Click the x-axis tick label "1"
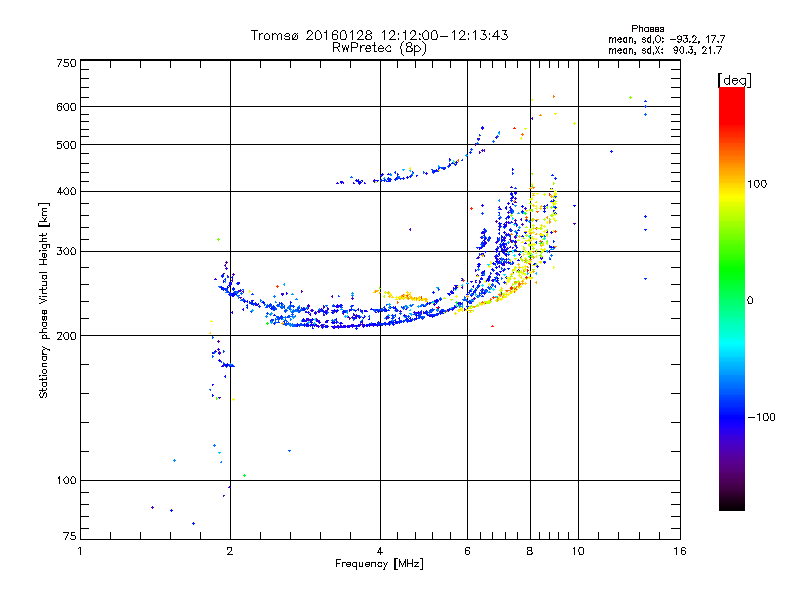 point(80,551)
